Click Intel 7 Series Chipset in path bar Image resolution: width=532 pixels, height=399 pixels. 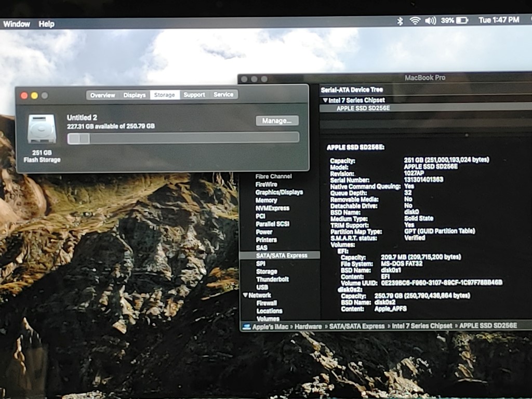click(422, 326)
